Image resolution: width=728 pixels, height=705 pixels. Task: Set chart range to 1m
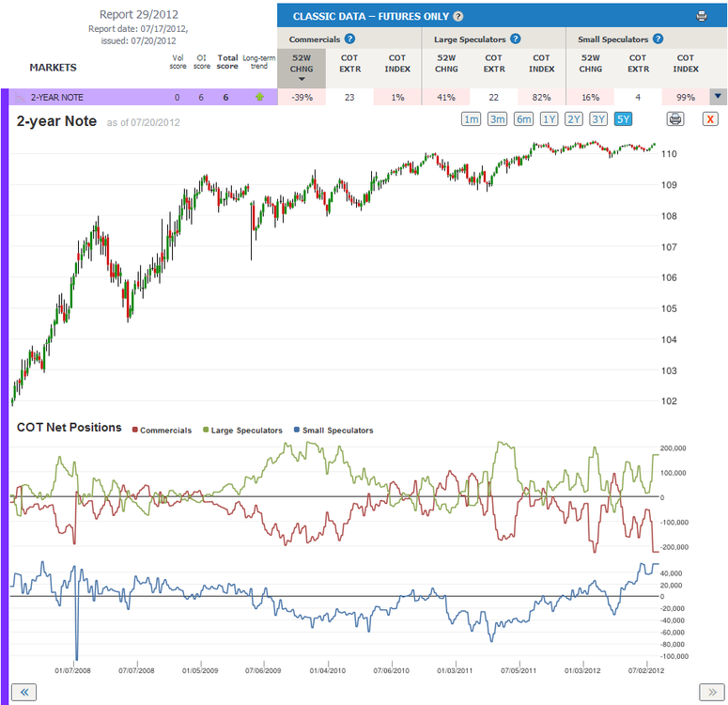[x=471, y=119]
